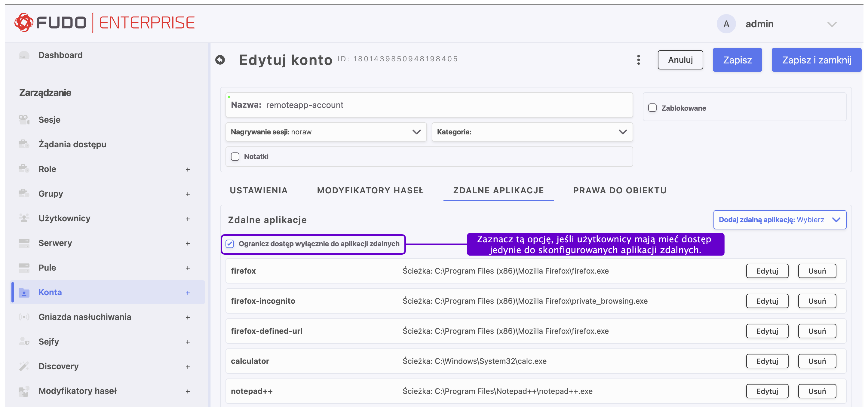
Task: Toggle the Zablokowane checkbox
Action: [652, 108]
